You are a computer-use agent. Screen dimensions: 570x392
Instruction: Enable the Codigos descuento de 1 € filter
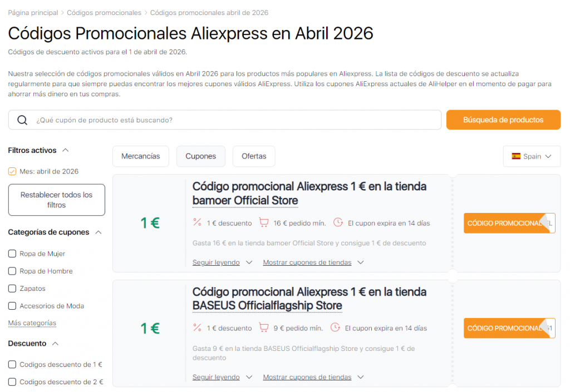point(12,364)
